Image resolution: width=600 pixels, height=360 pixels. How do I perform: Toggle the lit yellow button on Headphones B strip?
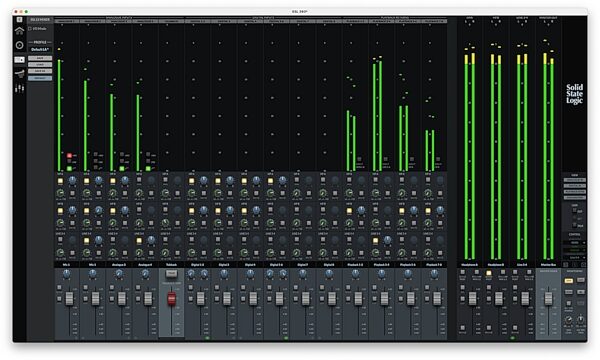pyautogui.click(x=489, y=273)
